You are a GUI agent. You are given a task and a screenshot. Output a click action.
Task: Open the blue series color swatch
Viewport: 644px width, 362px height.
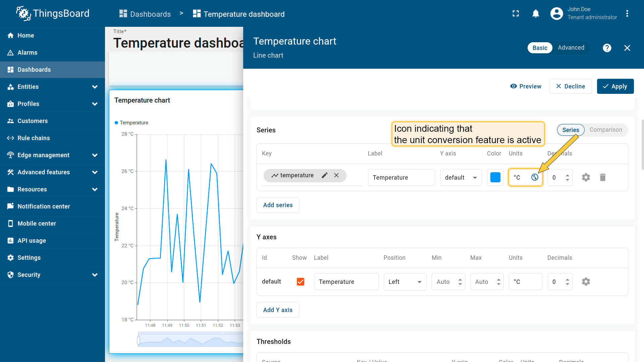495,177
